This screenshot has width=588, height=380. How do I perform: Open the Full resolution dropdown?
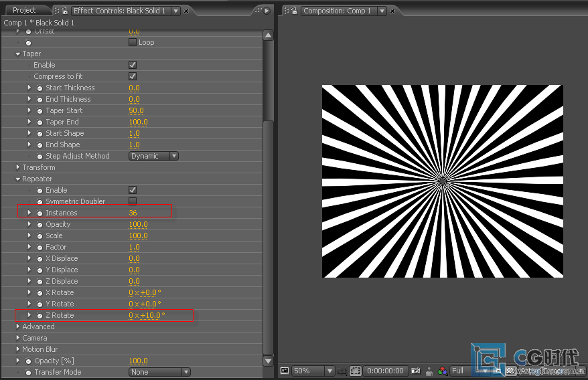pyautogui.click(x=469, y=371)
